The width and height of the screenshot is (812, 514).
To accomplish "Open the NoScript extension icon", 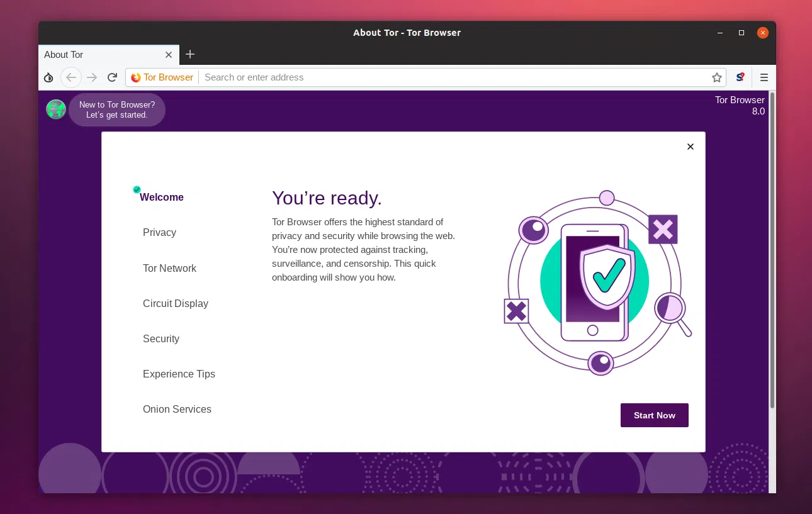I will pos(740,77).
